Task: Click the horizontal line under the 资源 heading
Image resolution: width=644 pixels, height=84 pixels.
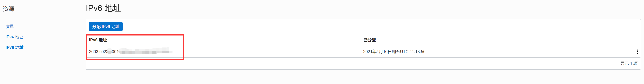Action: (x=40, y=17)
